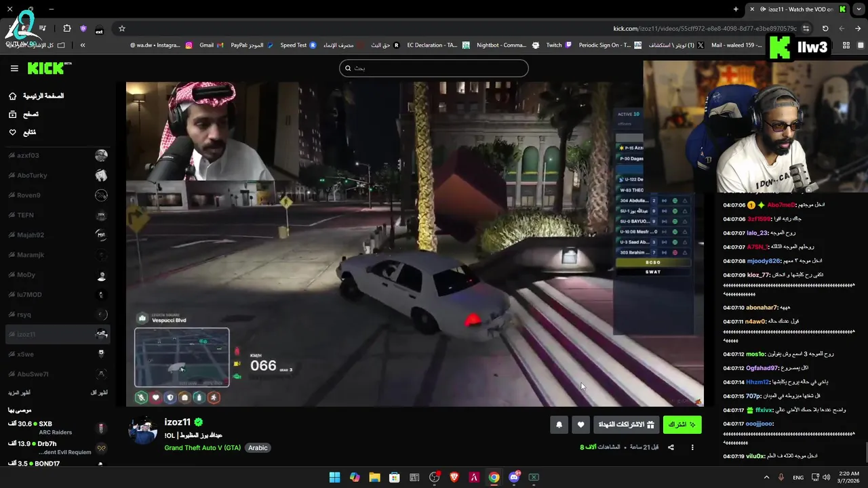
Task: Click chat username Abo7med3
Action: [x=781, y=205]
